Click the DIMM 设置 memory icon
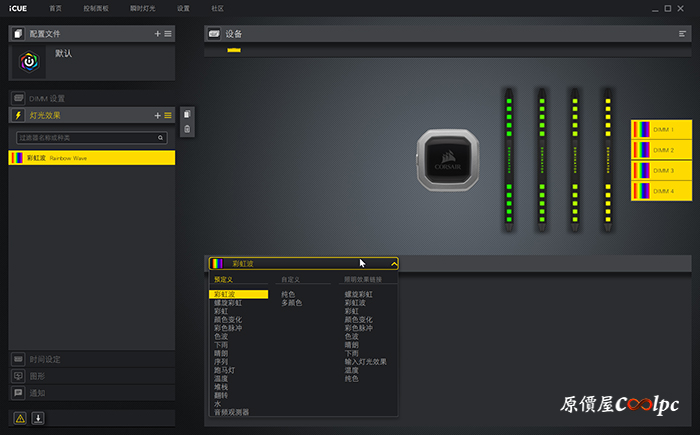Viewport: 700px width, 435px height. pyautogui.click(x=18, y=98)
